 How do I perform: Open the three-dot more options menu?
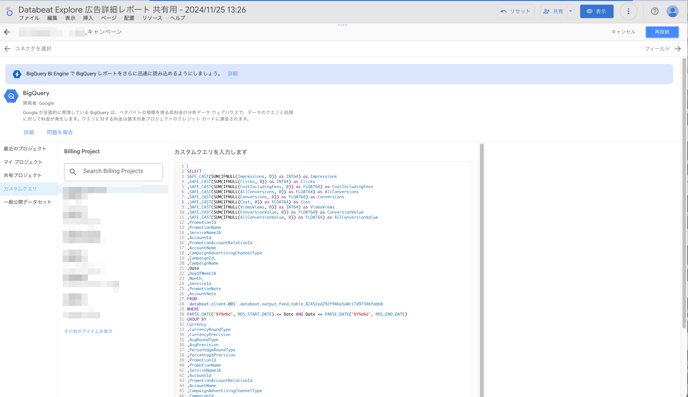pyautogui.click(x=628, y=11)
